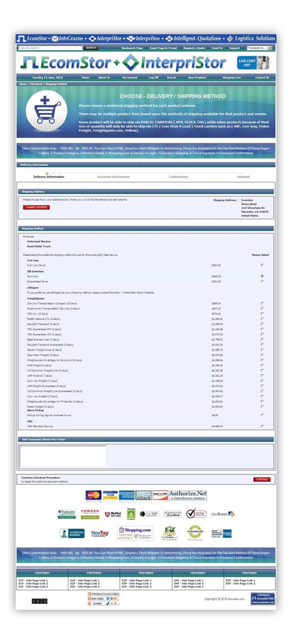Open the BBB Accredited Business badge
This screenshot has height=644, width=292.
[x=72, y=533]
